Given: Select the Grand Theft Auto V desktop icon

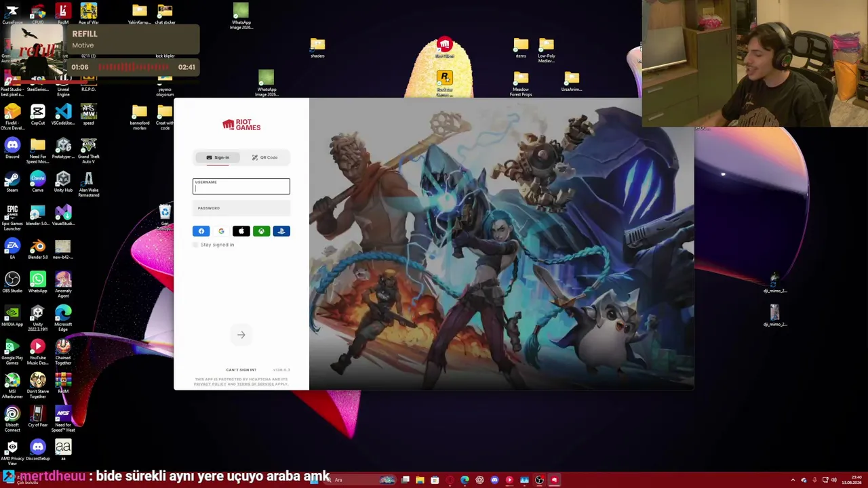Looking at the screenshot, I should point(89,150).
